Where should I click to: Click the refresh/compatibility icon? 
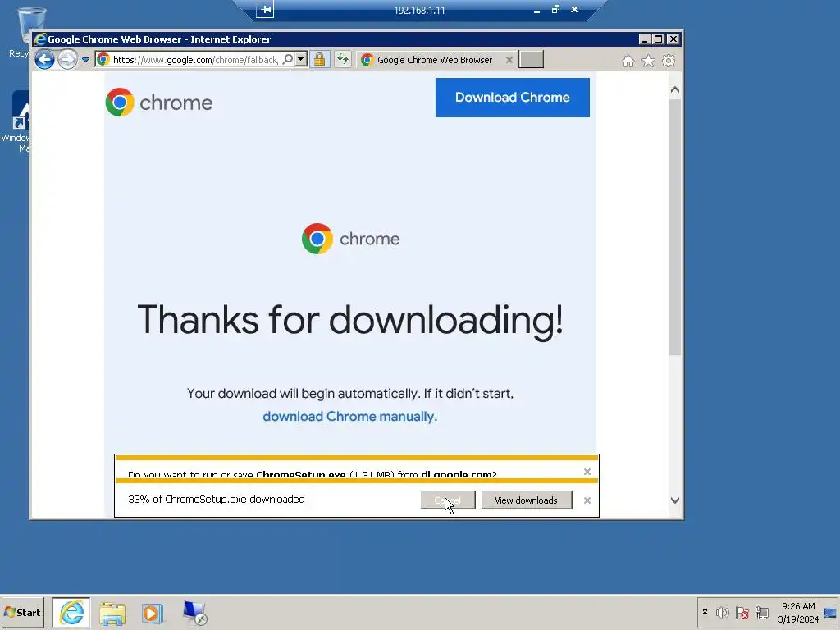(x=343, y=59)
